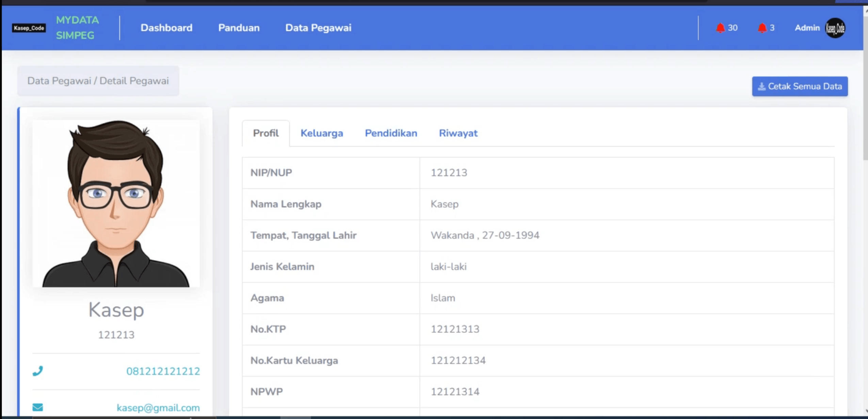Switch to the Pendidikan tab
Screen dimensions: 868x419
(x=391, y=133)
